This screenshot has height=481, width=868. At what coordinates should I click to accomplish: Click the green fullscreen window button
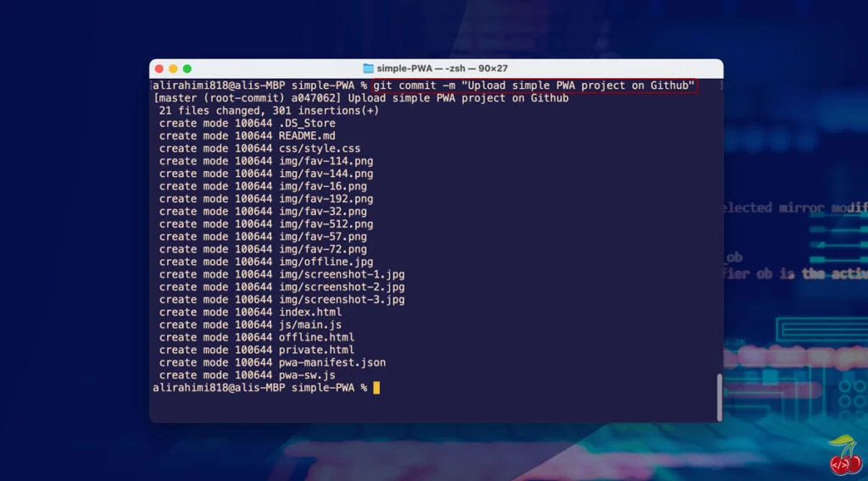(x=187, y=69)
